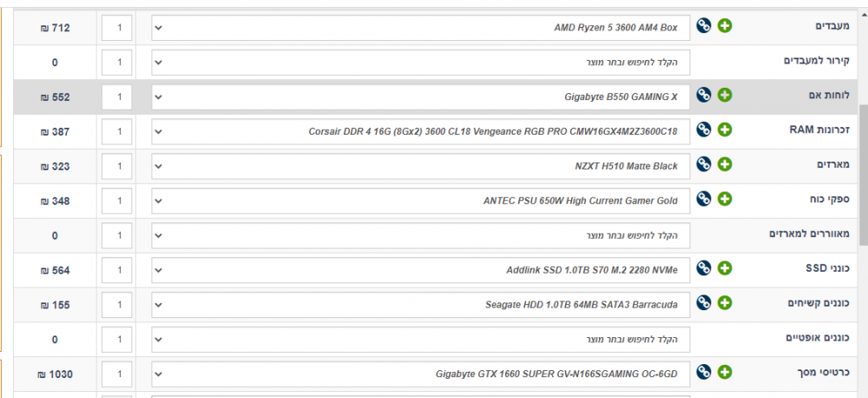
Task: Click the quantity field in the מעבדים row
Action: [117, 28]
